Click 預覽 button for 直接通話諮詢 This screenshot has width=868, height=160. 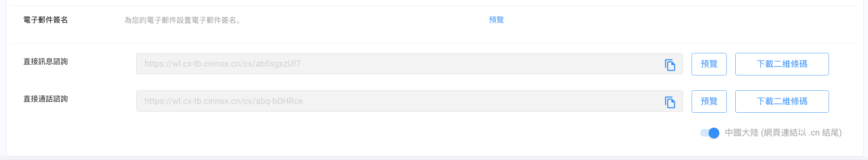click(x=709, y=101)
